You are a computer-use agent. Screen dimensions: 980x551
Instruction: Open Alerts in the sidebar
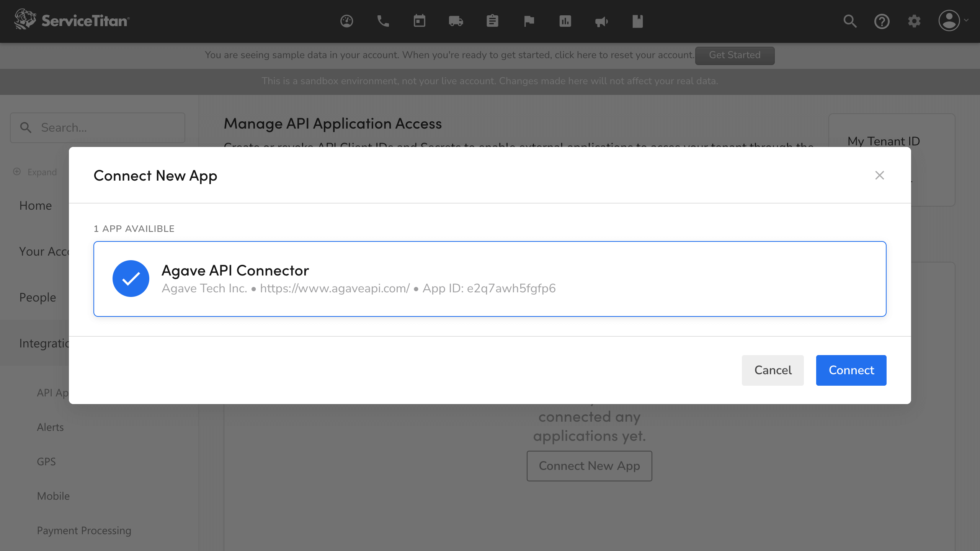click(51, 427)
